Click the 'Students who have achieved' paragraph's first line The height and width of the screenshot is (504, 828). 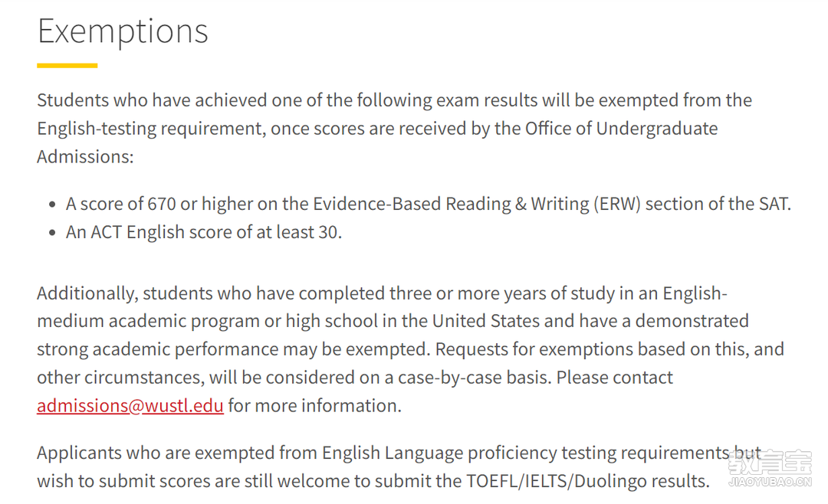(x=395, y=100)
